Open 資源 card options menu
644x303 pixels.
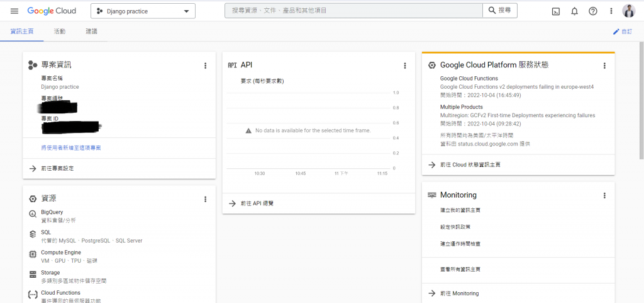pyautogui.click(x=206, y=199)
